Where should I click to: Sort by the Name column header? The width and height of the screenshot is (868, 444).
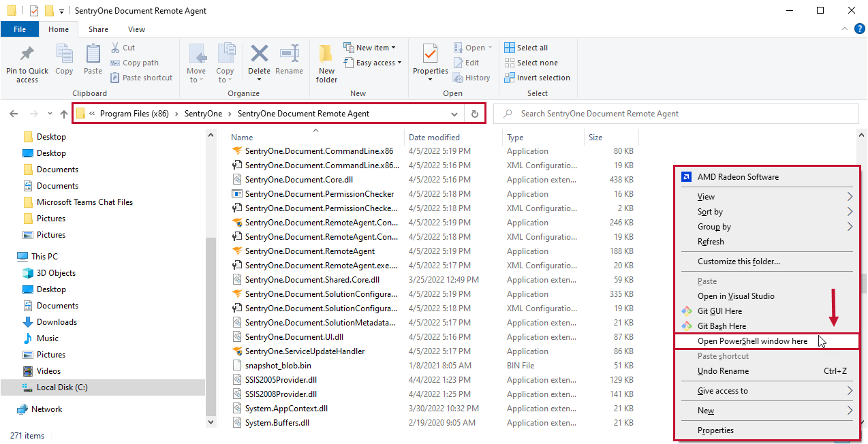click(x=242, y=138)
